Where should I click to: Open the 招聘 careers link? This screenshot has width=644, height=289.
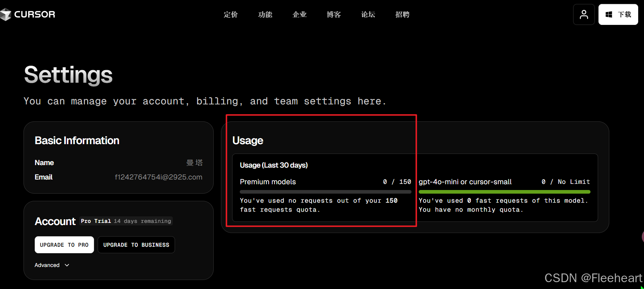click(x=402, y=14)
